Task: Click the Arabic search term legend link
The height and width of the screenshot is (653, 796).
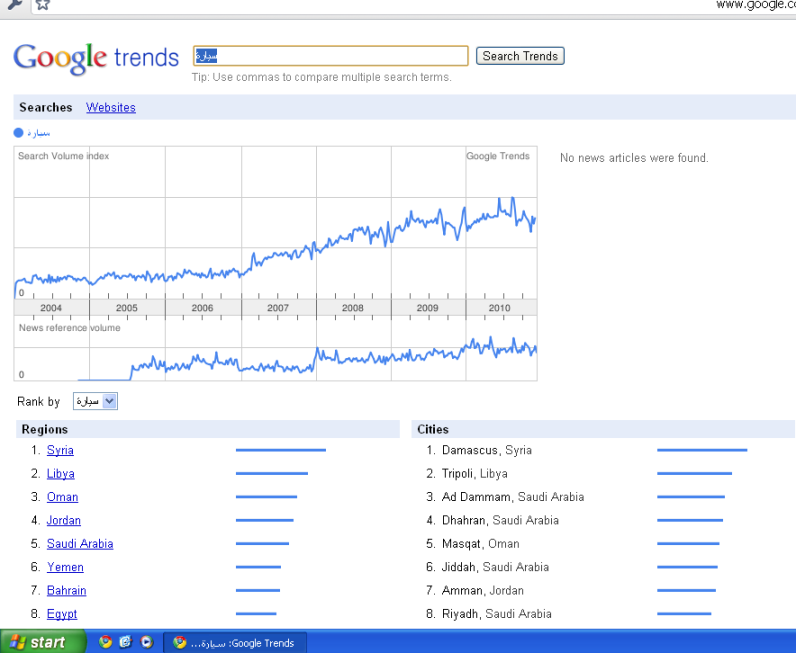Action: 38,132
